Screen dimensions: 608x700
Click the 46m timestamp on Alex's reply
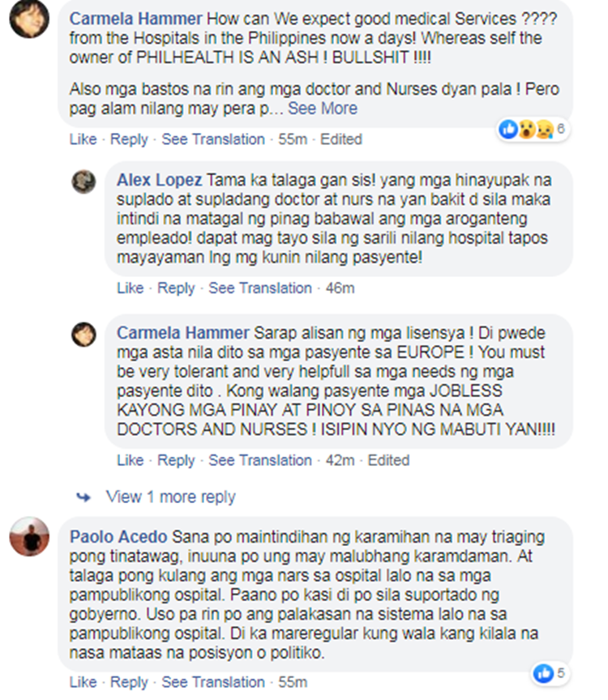pos(340,288)
